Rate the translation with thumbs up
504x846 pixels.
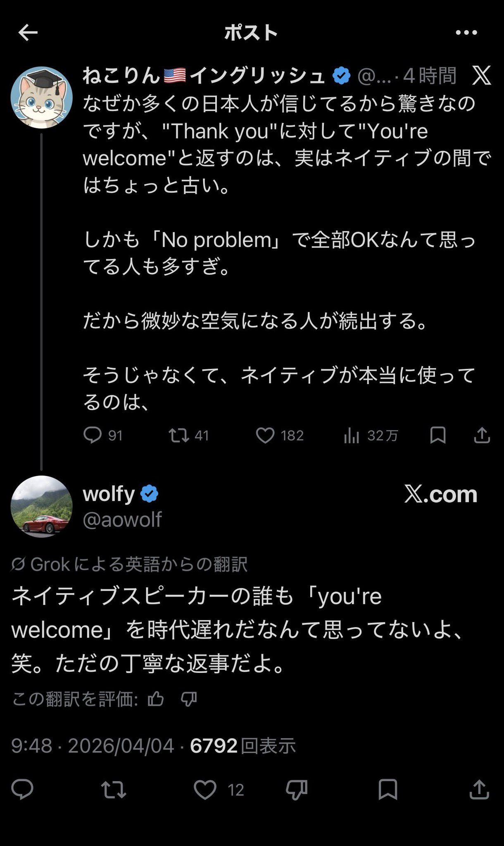coord(156,699)
